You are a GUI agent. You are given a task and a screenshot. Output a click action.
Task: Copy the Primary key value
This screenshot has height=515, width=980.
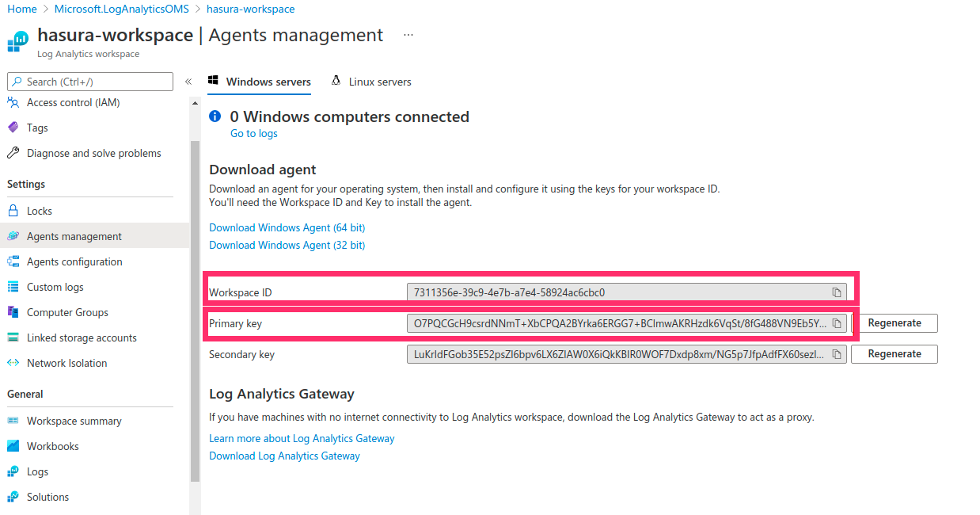pos(837,322)
